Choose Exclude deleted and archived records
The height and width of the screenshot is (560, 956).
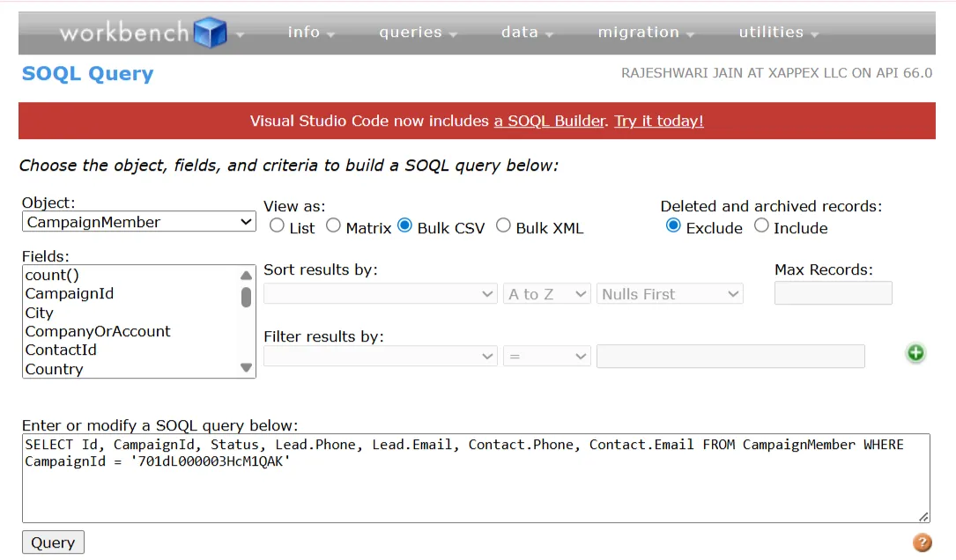coord(673,225)
